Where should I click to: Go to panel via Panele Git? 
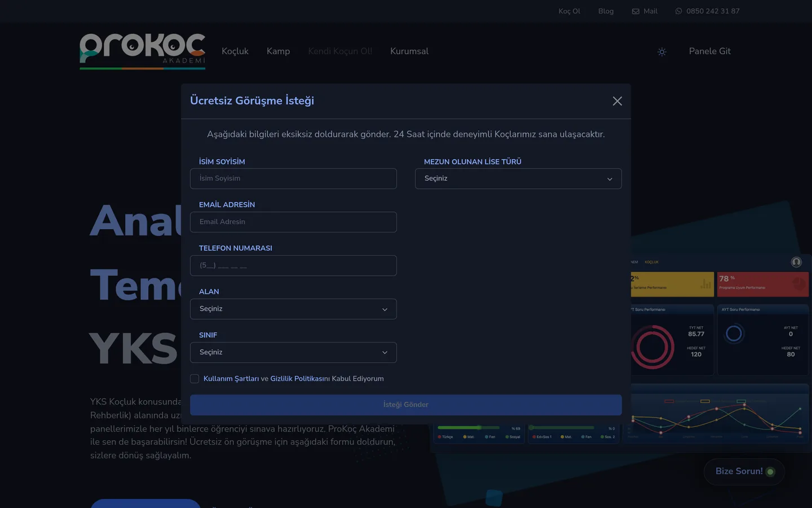coord(710,51)
